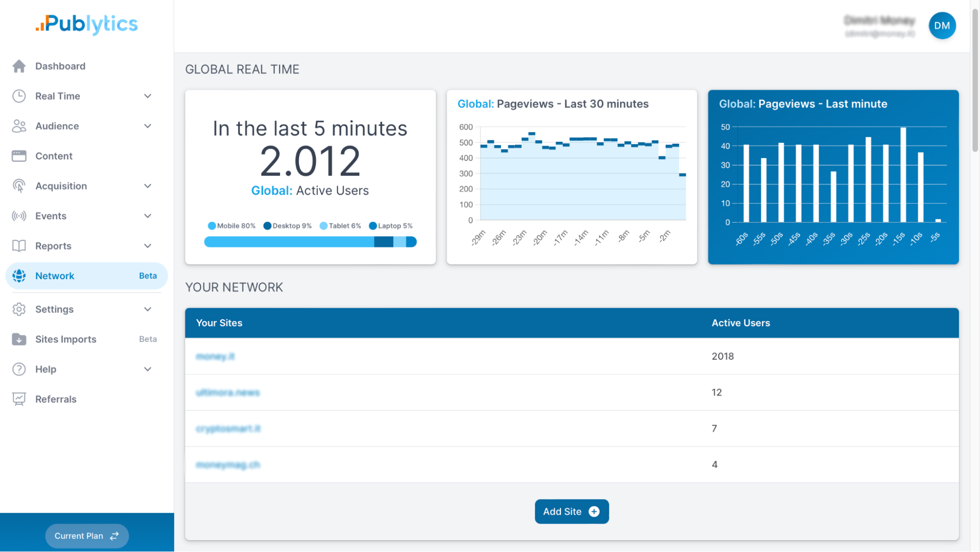Viewport: 980px width, 552px height.
Task: Click the Events navigation icon
Action: [19, 216]
